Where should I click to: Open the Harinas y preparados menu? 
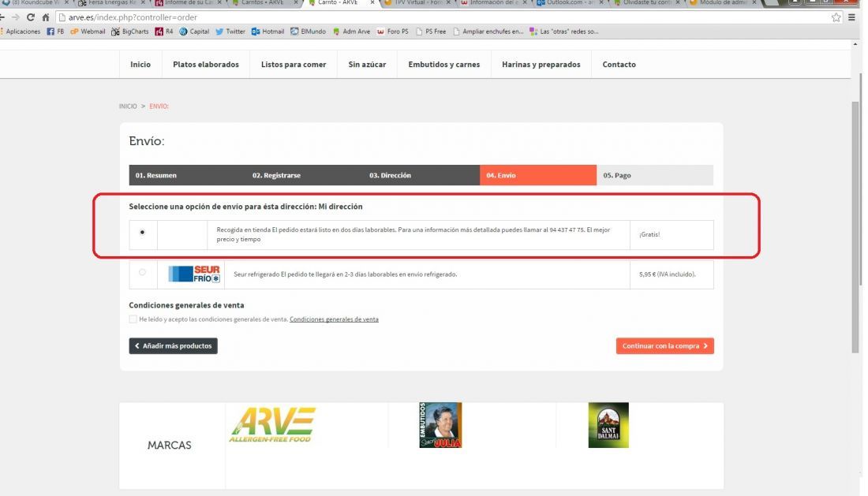pos(541,65)
